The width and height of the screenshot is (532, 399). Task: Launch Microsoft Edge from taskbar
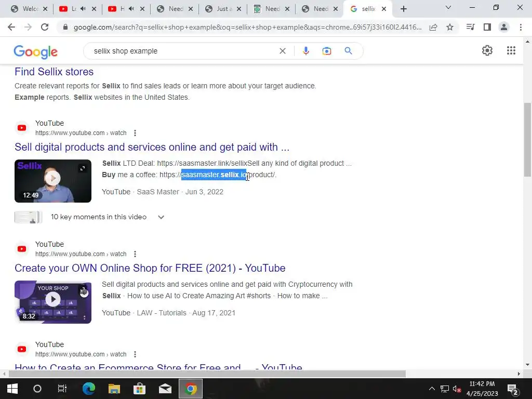pyautogui.click(x=89, y=389)
